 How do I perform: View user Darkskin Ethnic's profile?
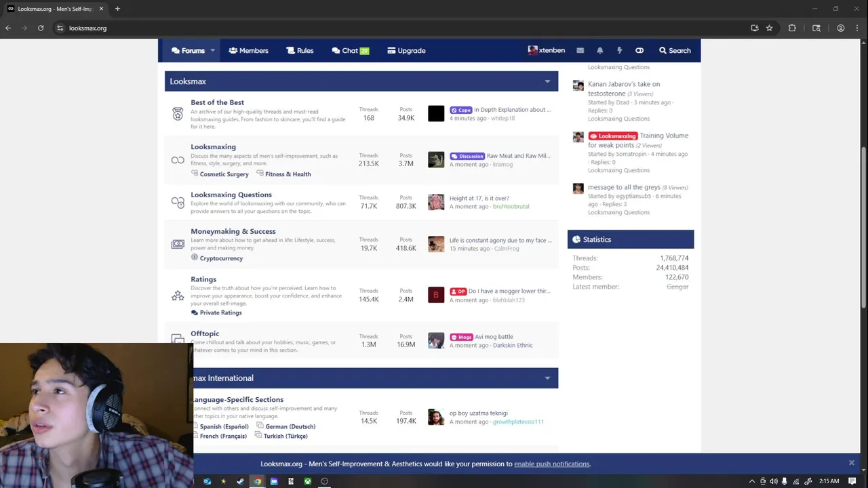513,346
